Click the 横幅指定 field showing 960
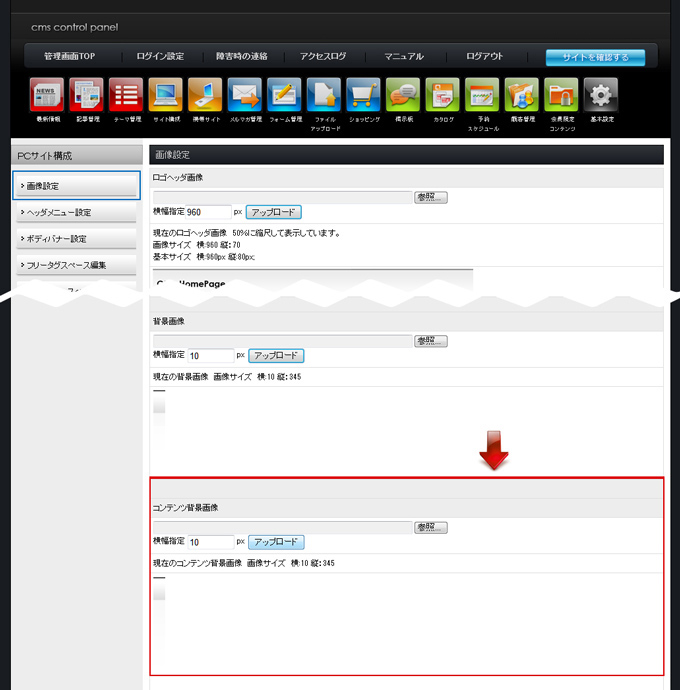680x690 pixels. point(208,213)
